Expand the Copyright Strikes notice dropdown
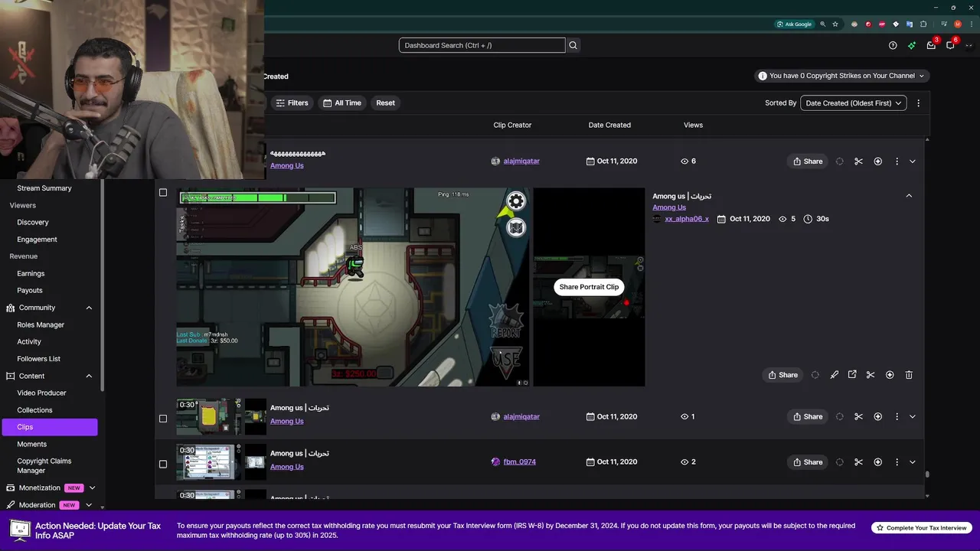980x551 pixels. click(x=841, y=76)
